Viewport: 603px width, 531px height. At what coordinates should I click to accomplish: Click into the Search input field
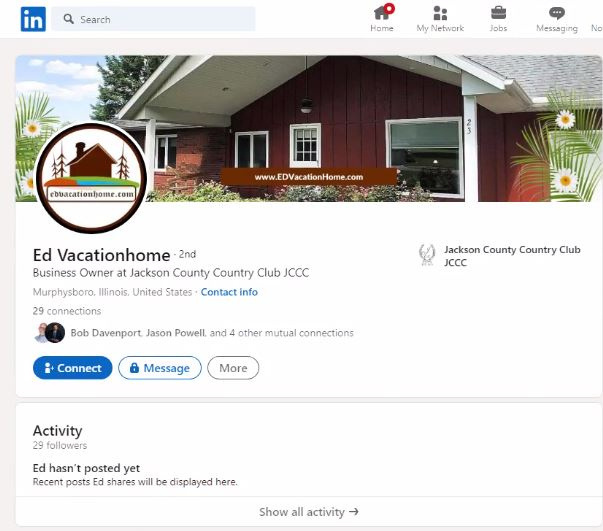[153, 19]
